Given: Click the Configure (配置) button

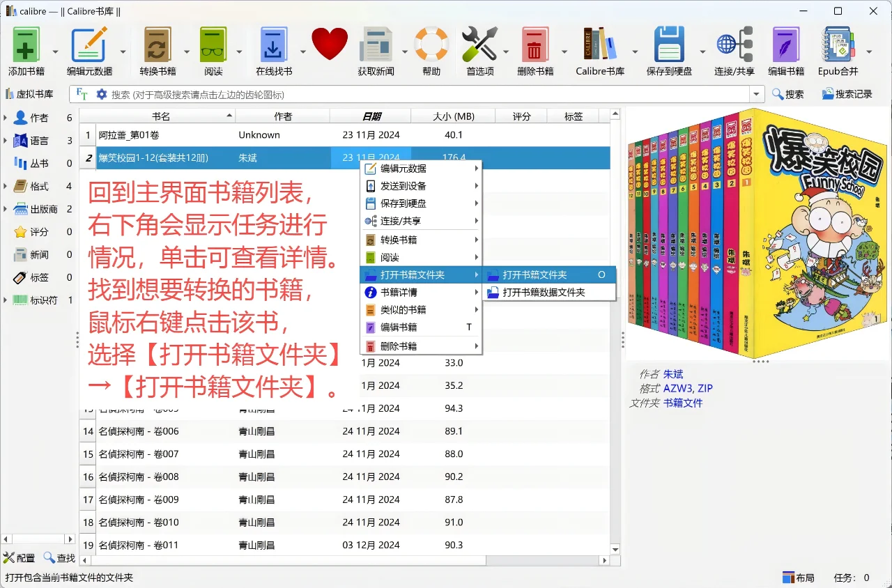Looking at the screenshot, I should [x=20, y=558].
